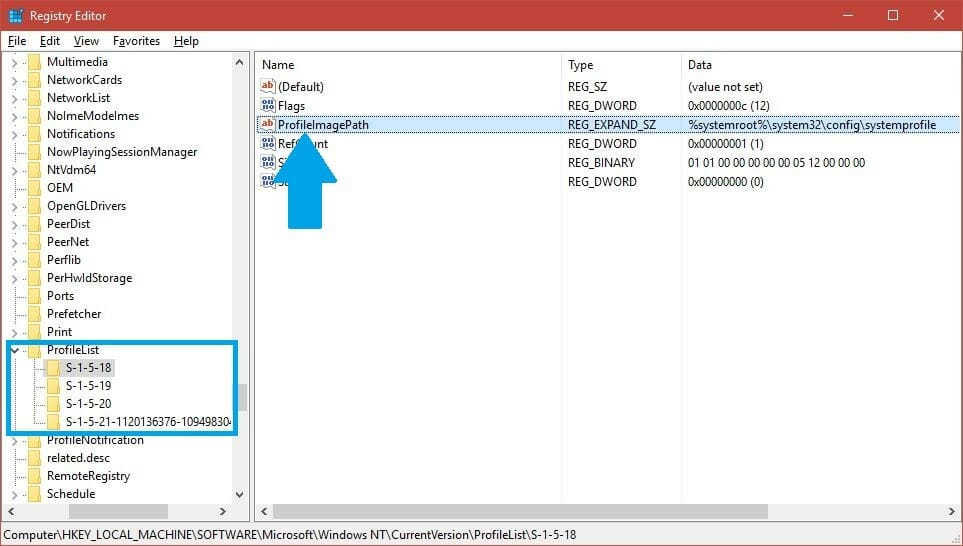Click the tree pane vertical scrollbar down arrow
The width and height of the screenshot is (963, 546).
240,494
